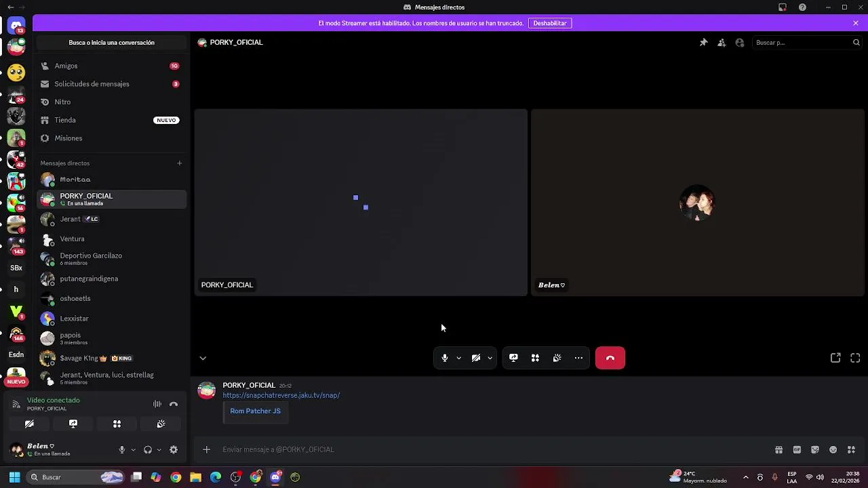Open Windows Start menu
Image resolution: width=868 pixels, height=488 pixels.
point(15,477)
